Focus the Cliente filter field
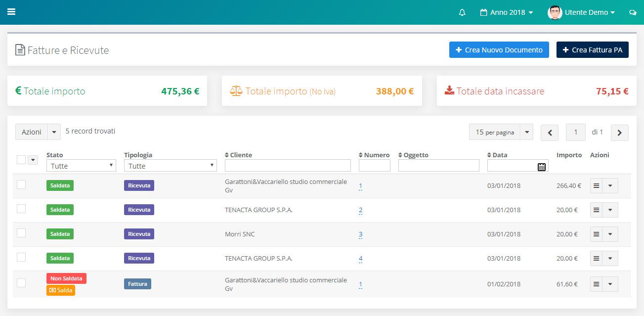Viewport: 644px width, 316px height. pyautogui.click(x=288, y=166)
